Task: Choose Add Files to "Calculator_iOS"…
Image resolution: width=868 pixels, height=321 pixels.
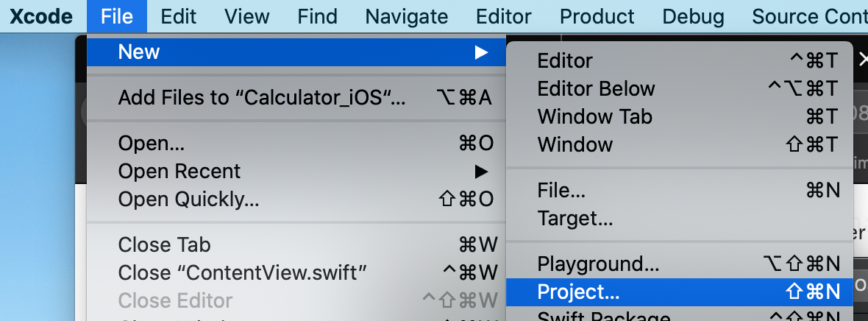Action: (262, 98)
